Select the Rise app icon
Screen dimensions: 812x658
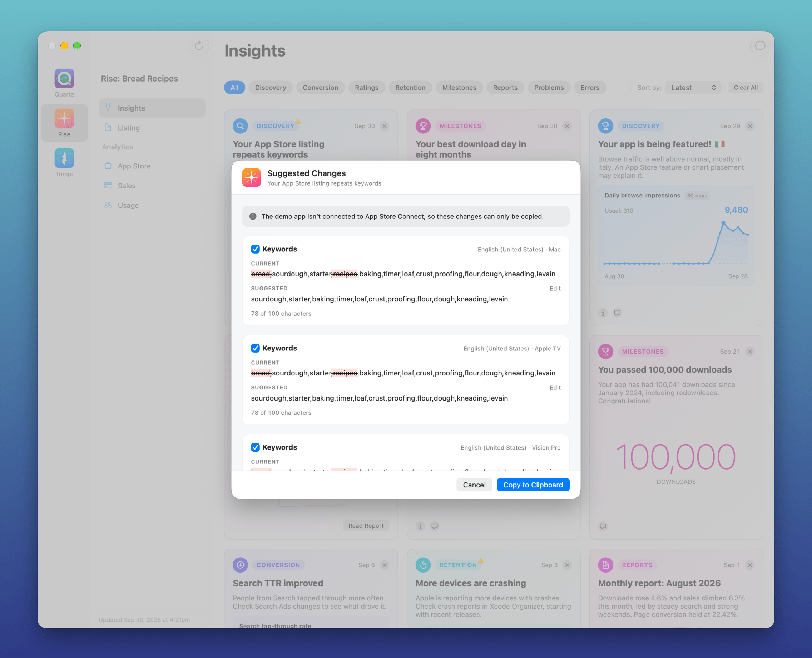(x=64, y=118)
